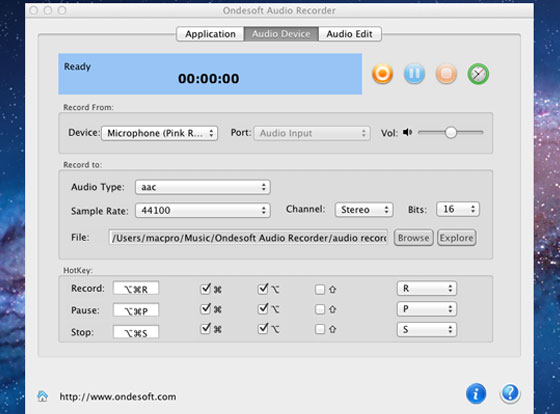Screen dimensions: 560x414
Task: Click the File path input field
Action: (248, 238)
